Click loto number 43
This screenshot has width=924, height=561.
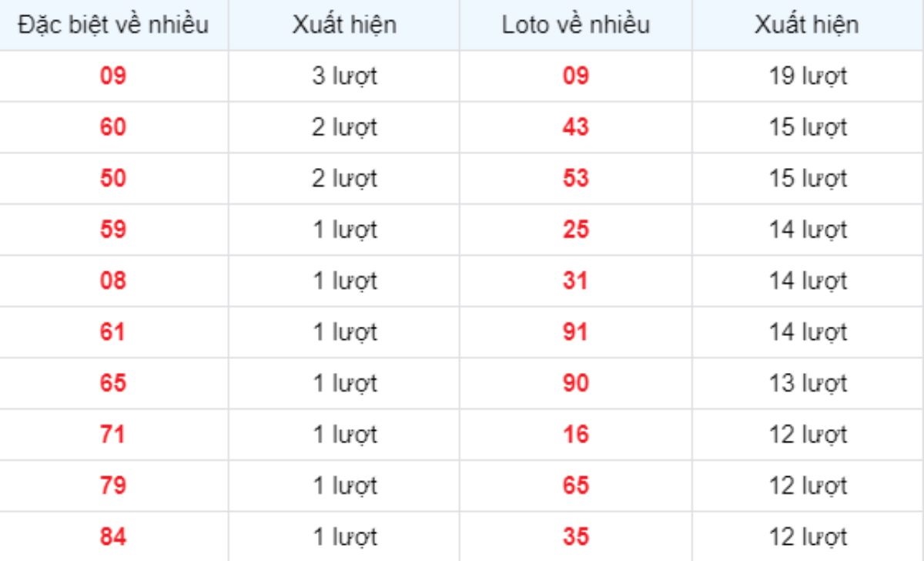[575, 127]
